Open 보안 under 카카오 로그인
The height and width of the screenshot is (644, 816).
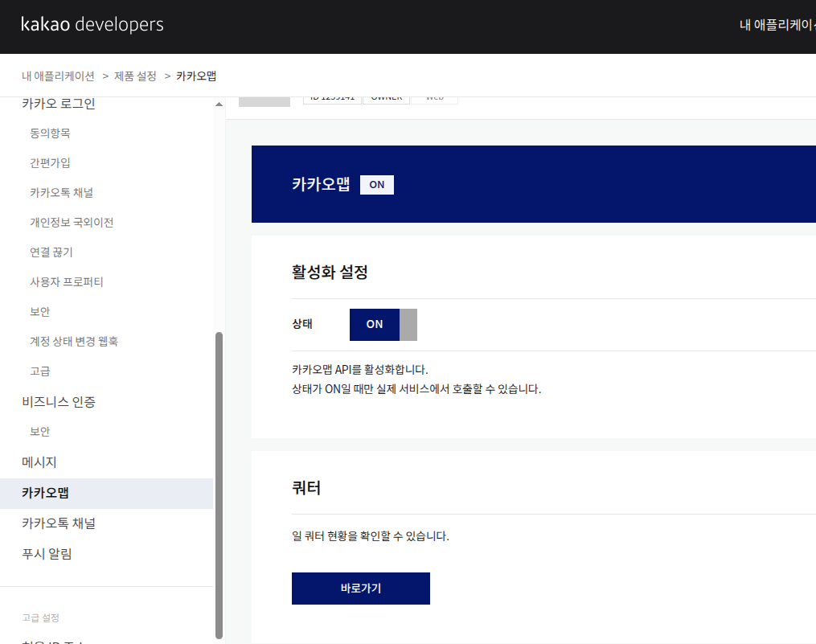pyautogui.click(x=39, y=311)
